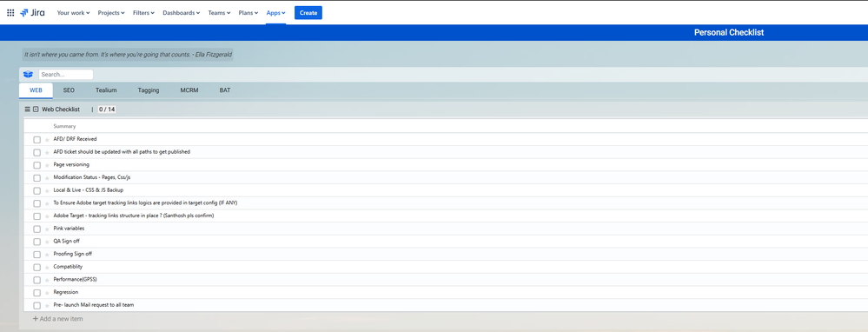Click the 'Compatiblity' item text
This screenshot has width=868, height=332.
point(68,267)
